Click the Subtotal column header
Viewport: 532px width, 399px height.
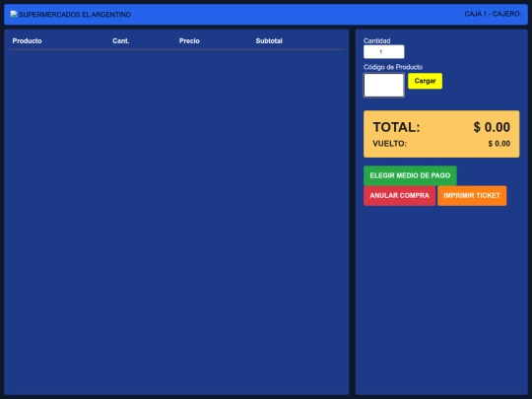(269, 41)
